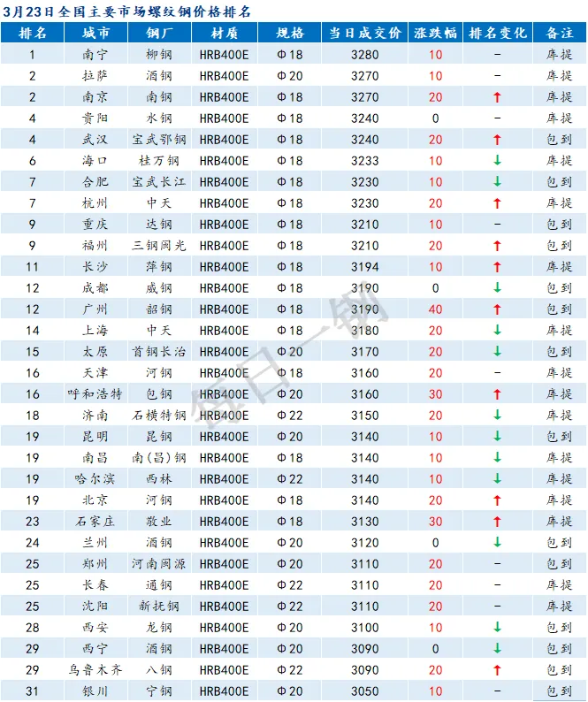Click the red up arrow in the 呼和浩特 row
Image resolution: width=588 pixels, height=702 pixels.
(x=497, y=394)
